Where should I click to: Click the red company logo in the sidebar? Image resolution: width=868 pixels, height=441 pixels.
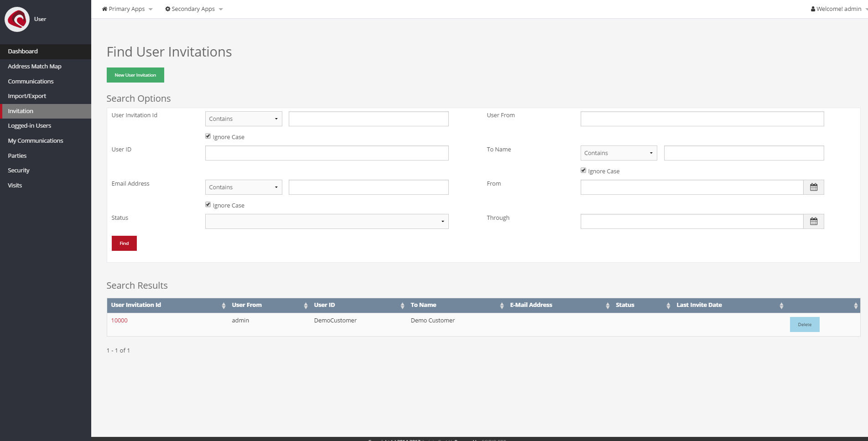point(17,19)
